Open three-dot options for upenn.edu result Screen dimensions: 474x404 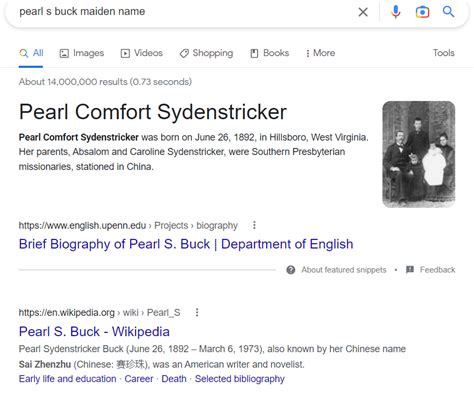(254, 225)
